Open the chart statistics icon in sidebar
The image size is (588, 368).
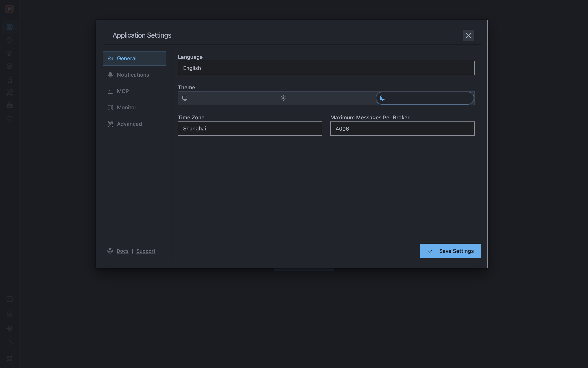(x=9, y=53)
